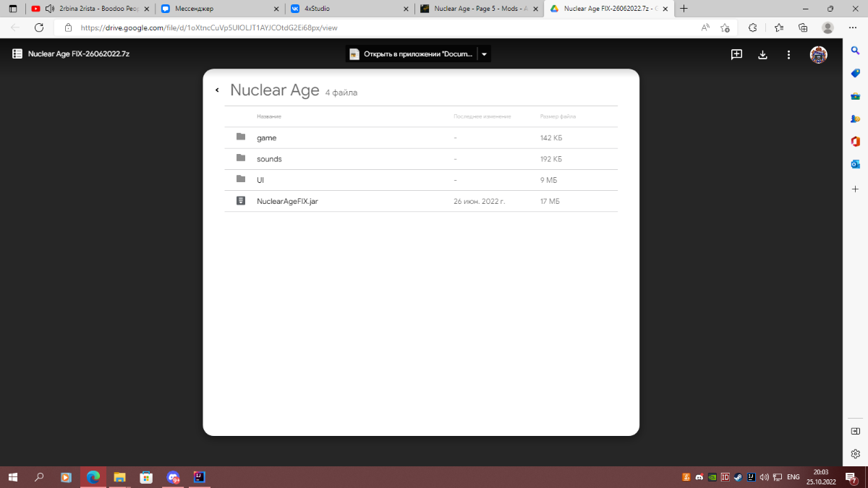Open the taskbar clock and calendar
Screen dimensions: 868x488
pos(821,476)
